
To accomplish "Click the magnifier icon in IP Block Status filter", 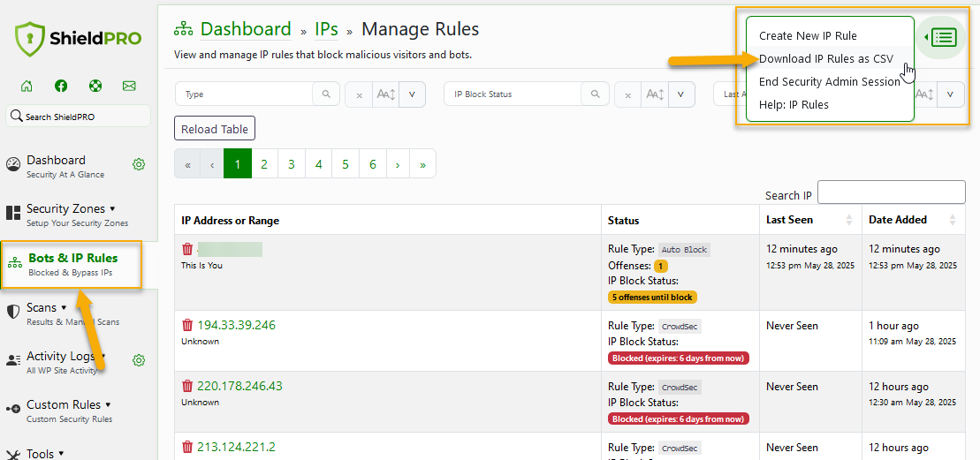I will pyautogui.click(x=595, y=94).
